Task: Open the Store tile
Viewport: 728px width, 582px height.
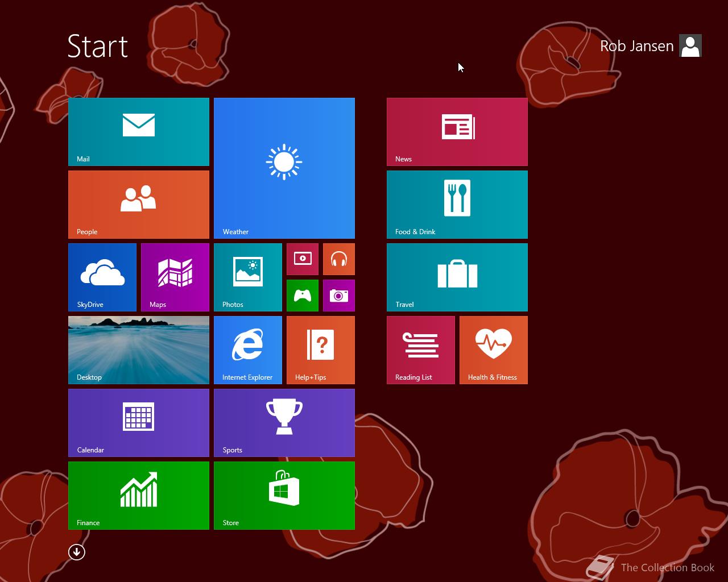Action: (x=284, y=496)
